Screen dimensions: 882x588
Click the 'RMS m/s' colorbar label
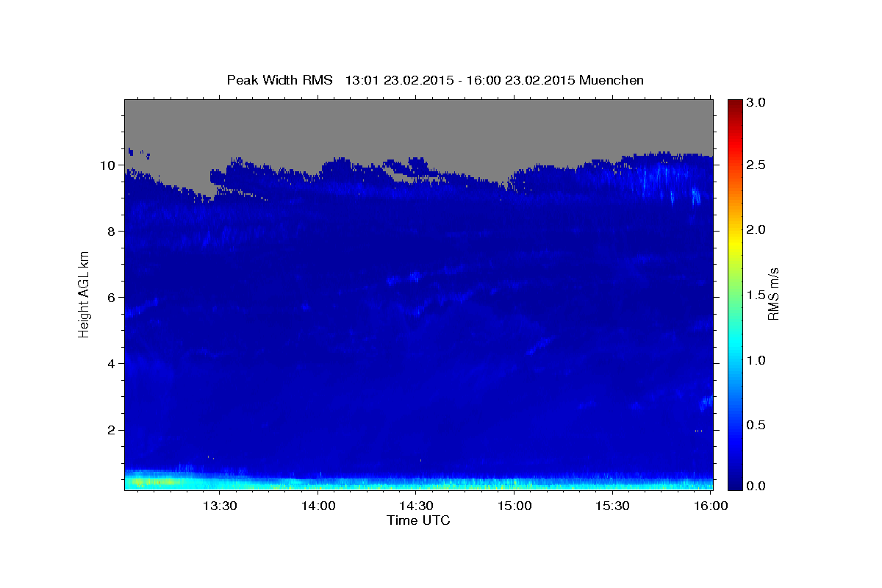(773, 294)
